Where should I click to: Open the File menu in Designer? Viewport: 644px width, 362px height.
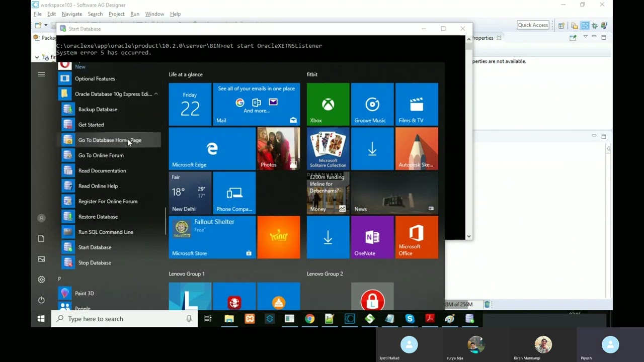pos(38,14)
